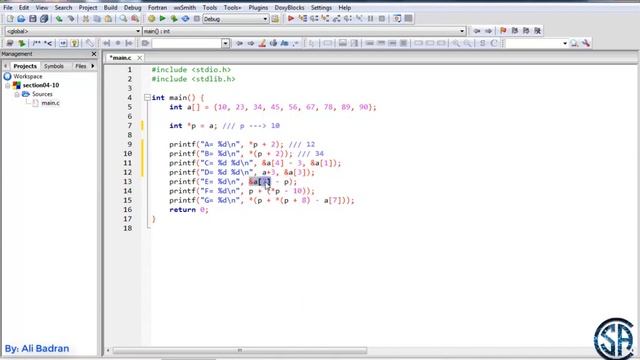Screen dimensions: 640x360
Task: Select main.c in the project tree
Action: coord(50,103)
